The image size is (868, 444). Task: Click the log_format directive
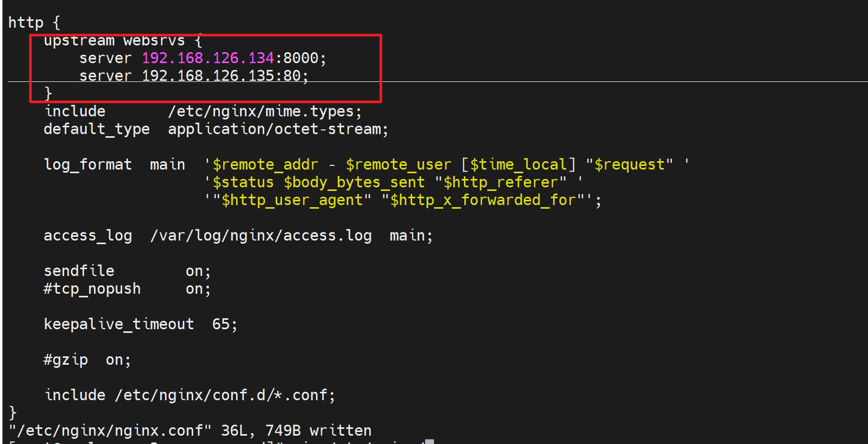tap(88, 165)
